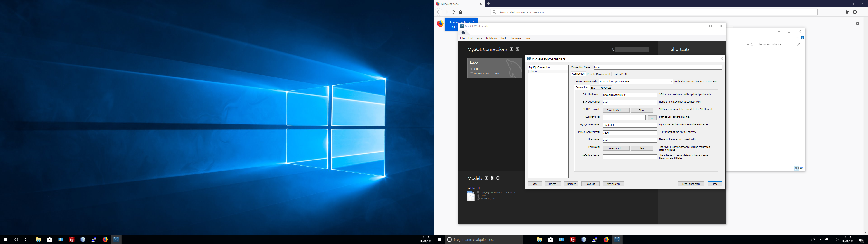868x244 pixels.
Task: Click the Move Down button
Action: pos(613,184)
